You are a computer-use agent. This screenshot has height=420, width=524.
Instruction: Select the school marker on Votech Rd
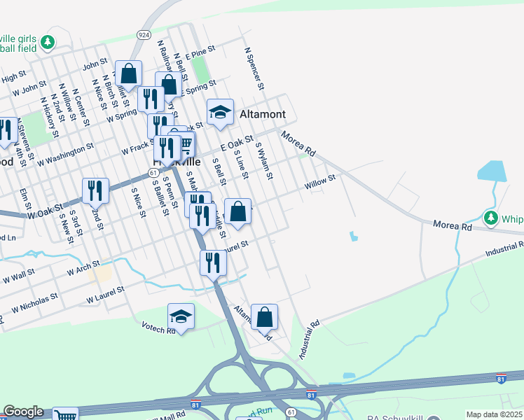pyautogui.click(x=181, y=318)
